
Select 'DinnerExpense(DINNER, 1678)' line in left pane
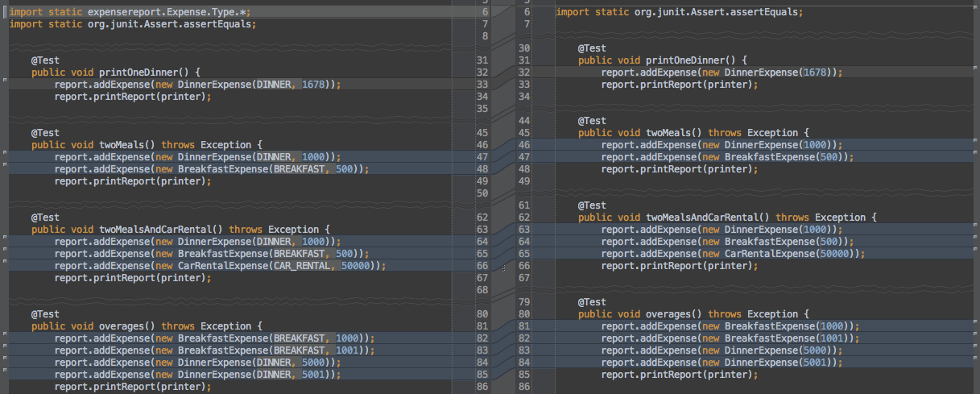197,85
